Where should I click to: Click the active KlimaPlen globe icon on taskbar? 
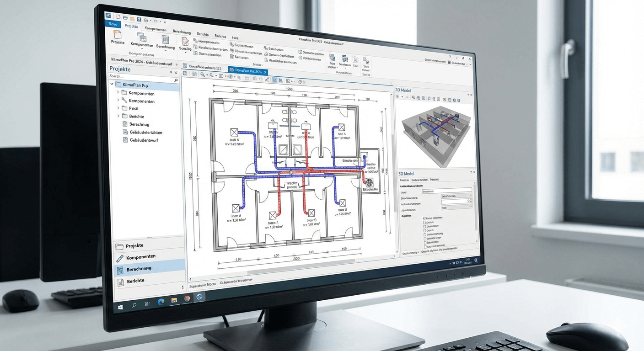coord(200,297)
